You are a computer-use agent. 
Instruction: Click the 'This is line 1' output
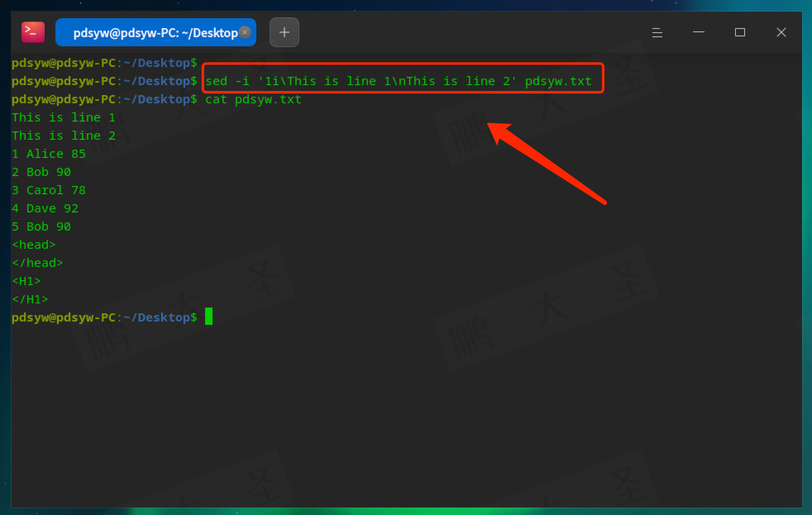pyautogui.click(x=63, y=118)
